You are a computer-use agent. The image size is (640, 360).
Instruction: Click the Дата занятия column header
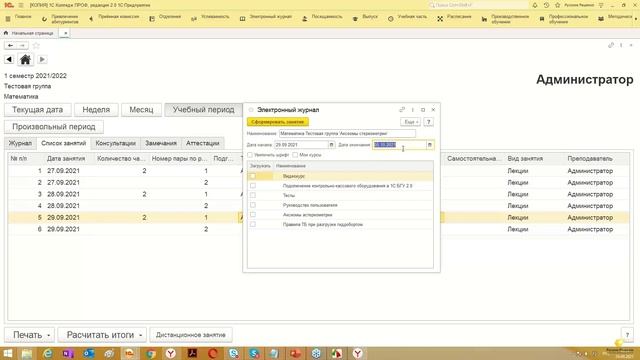pyautogui.click(x=66, y=159)
